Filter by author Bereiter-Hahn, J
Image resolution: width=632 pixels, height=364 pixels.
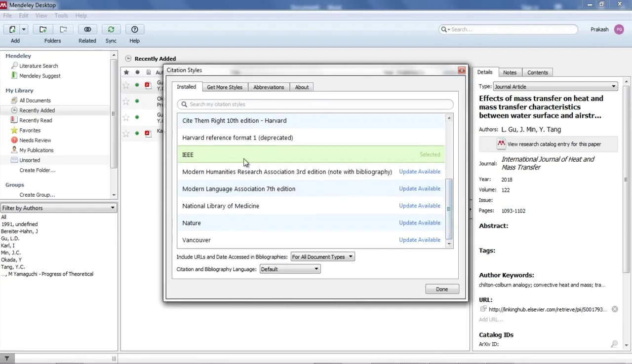click(19, 231)
